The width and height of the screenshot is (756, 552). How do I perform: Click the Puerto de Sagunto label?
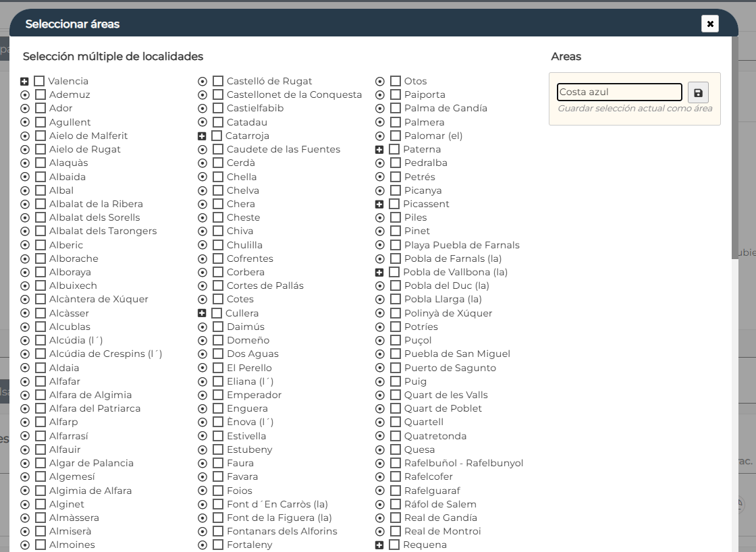pyautogui.click(x=450, y=368)
